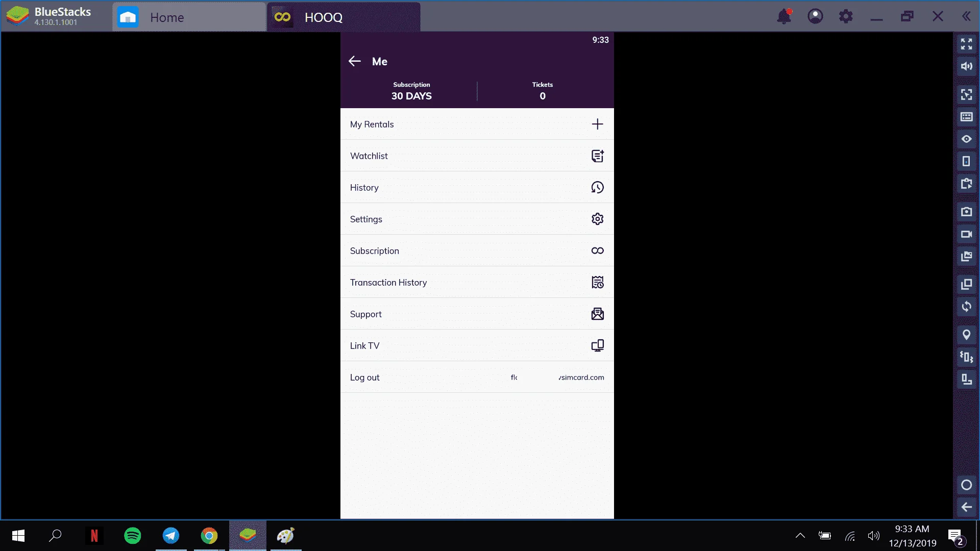The width and height of the screenshot is (980, 551).
Task: Adjust BlueStacks volume speaker icon
Action: 966,66
